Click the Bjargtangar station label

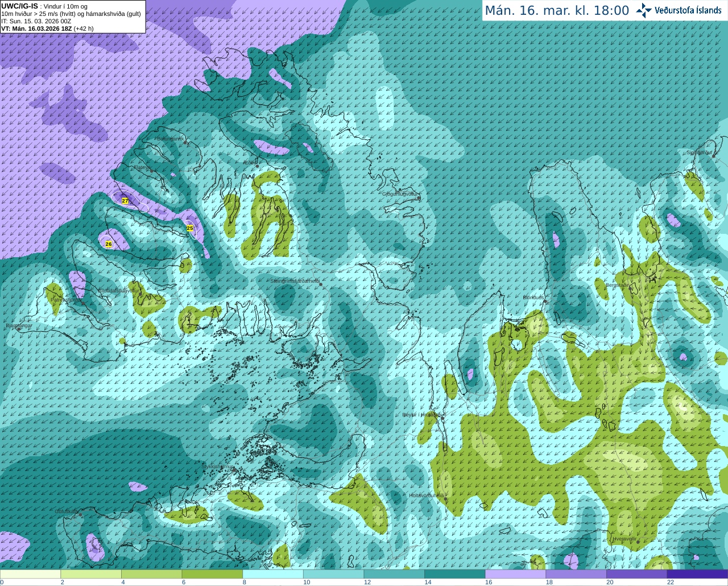click(18, 325)
